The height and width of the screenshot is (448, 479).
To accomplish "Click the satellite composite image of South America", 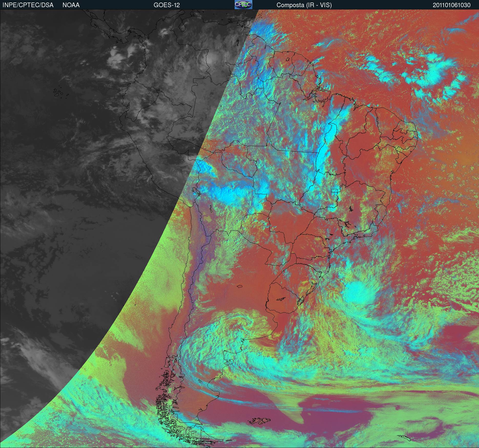I will point(239,229).
